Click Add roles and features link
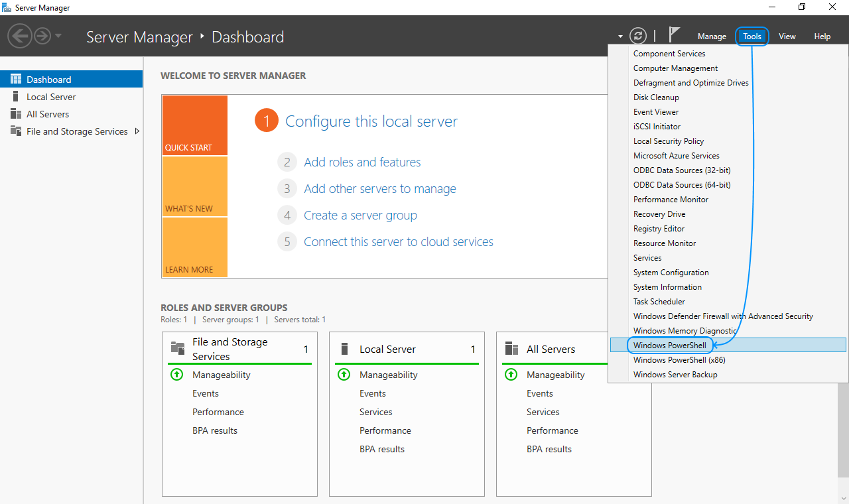This screenshot has width=849, height=504. coord(362,162)
